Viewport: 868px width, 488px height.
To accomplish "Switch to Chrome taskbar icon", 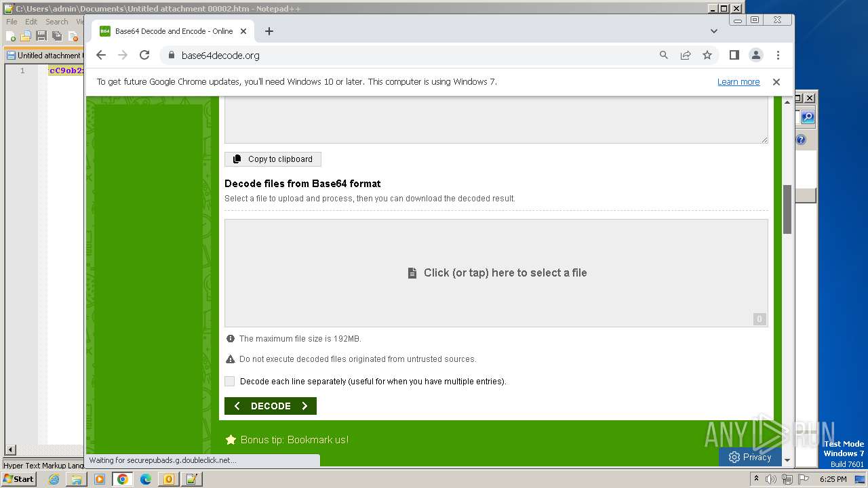I will (123, 479).
